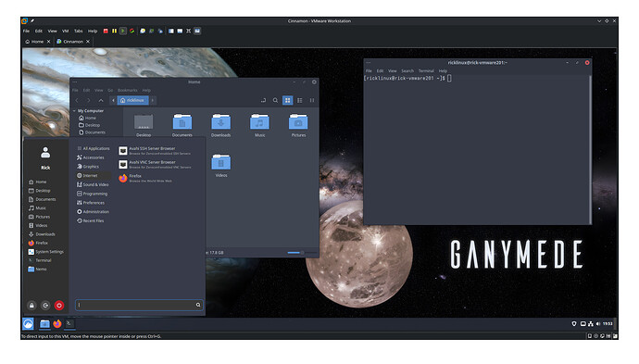Open Recent Files in the menu
Screen dimensions: 639x364
[91, 221]
